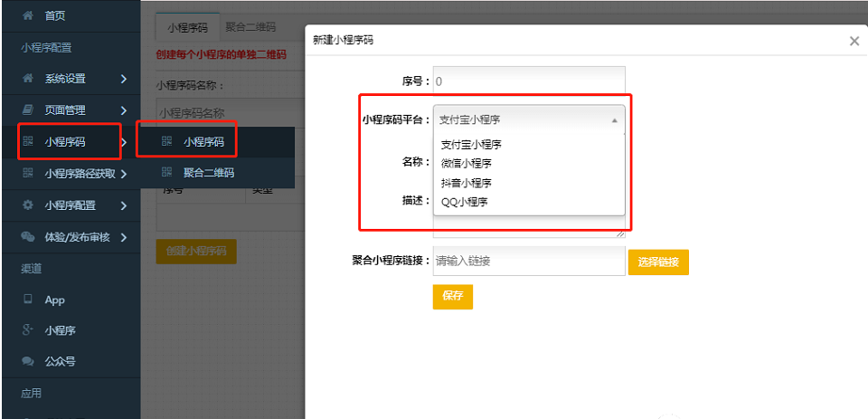Click the QR icon beside sidebar 小程序码
This screenshot has width=868, height=419.
[27, 142]
